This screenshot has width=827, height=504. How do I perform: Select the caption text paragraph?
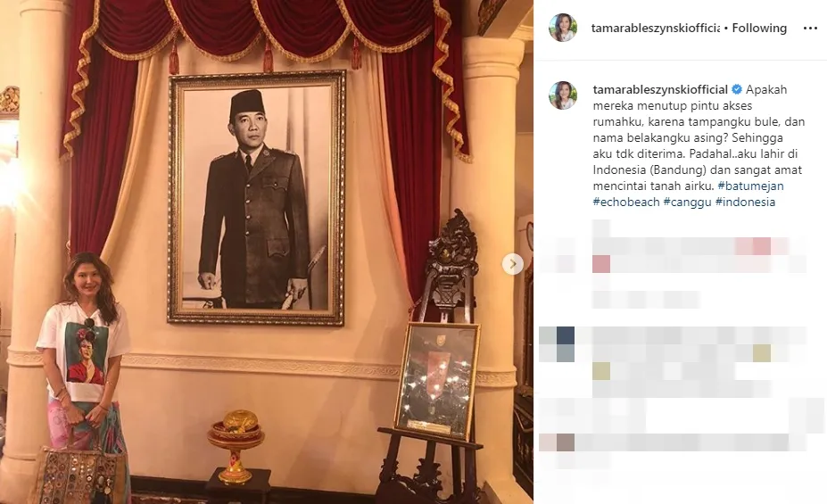(x=699, y=145)
